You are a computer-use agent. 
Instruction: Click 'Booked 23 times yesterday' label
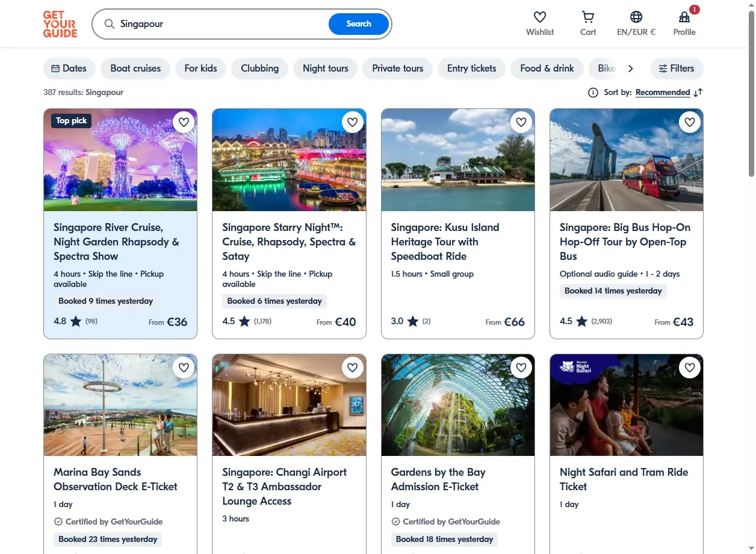(108, 540)
